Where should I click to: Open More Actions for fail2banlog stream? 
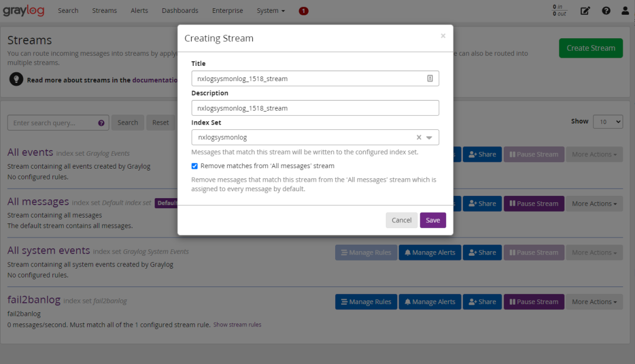click(594, 302)
